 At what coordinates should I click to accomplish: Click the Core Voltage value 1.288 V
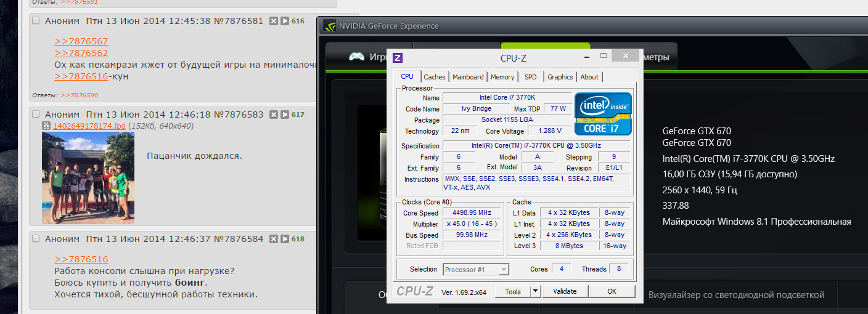point(550,131)
